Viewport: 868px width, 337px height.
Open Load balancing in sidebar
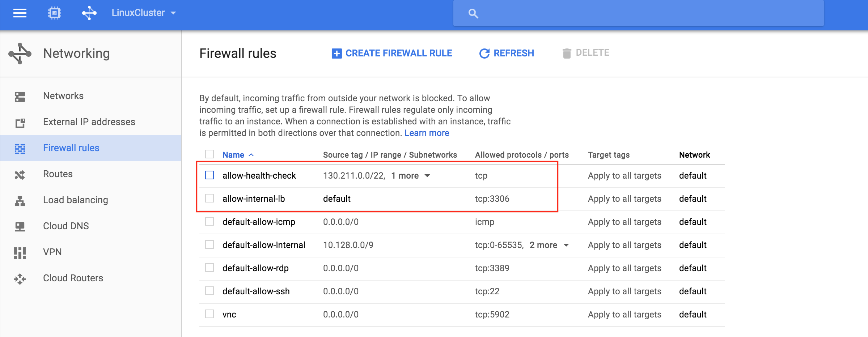coord(76,200)
